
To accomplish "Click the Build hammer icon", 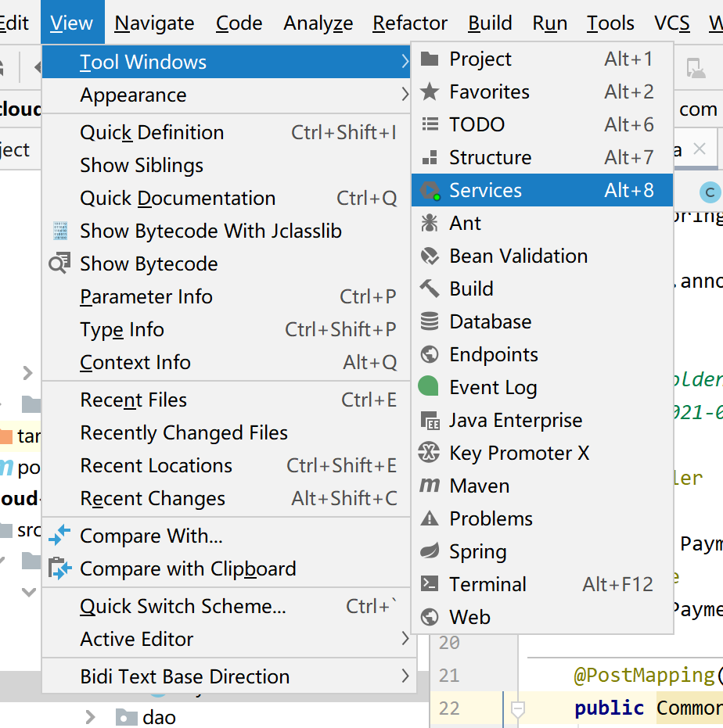I will 430,289.
